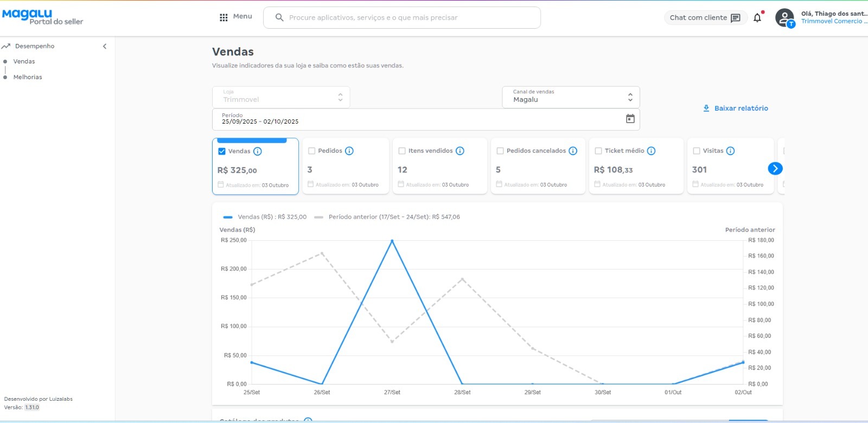Collapse the Desempenho sidebar with chevron
Viewport: 868px width, 423px height.
[x=105, y=46]
